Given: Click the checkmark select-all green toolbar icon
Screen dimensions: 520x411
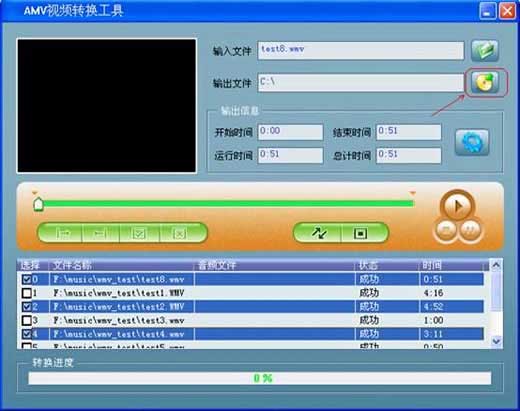Looking at the screenshot, I should (x=139, y=233).
